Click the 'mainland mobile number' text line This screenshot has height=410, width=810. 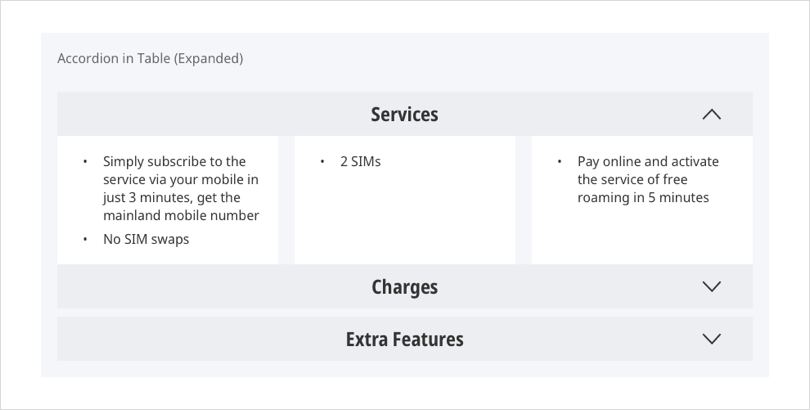pyautogui.click(x=181, y=215)
